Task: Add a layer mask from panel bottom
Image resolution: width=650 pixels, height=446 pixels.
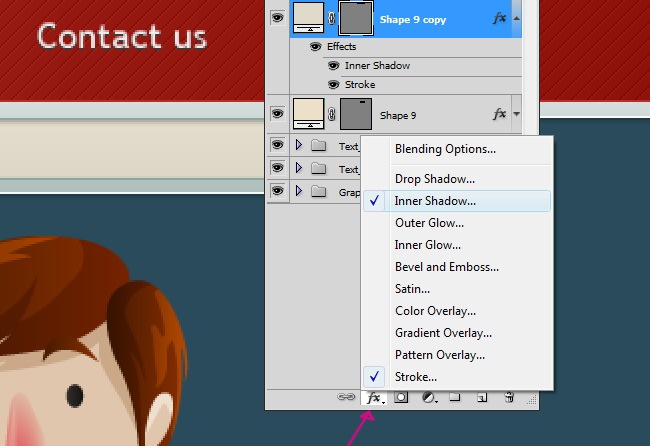Action: tap(401, 398)
